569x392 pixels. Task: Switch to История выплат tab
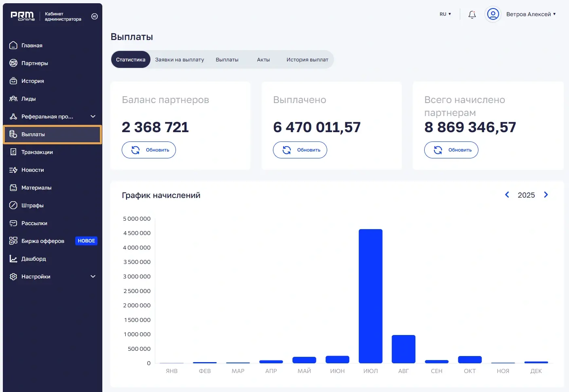pyautogui.click(x=307, y=59)
